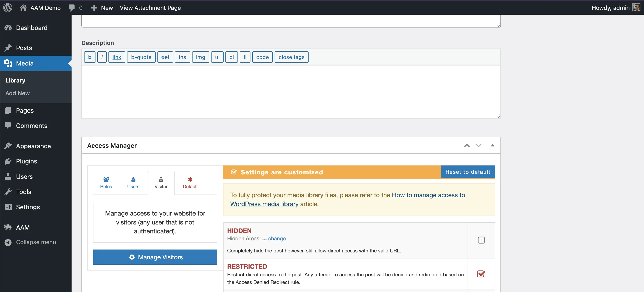Insert bold tag with b button
The image size is (644, 292).
89,57
